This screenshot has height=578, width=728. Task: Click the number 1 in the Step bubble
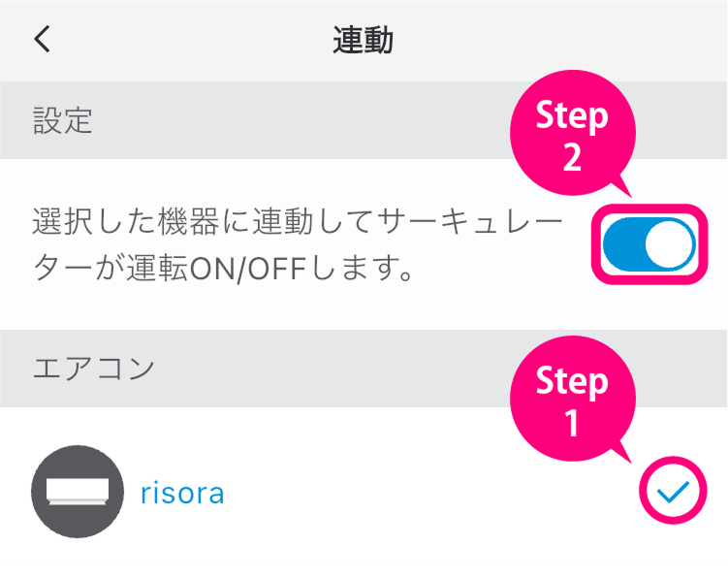point(572,423)
